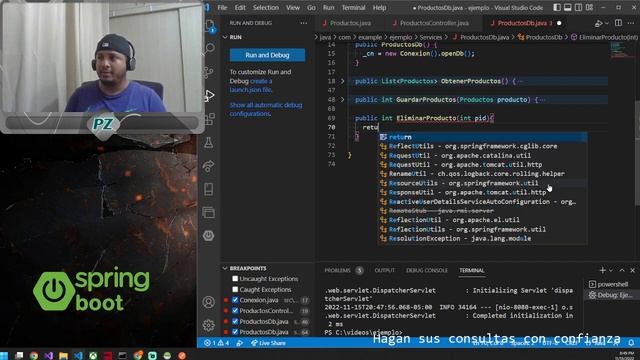The height and width of the screenshot is (360, 640).
Task: Open the Xbox app on taskbar
Action: pyautogui.click(x=93, y=356)
